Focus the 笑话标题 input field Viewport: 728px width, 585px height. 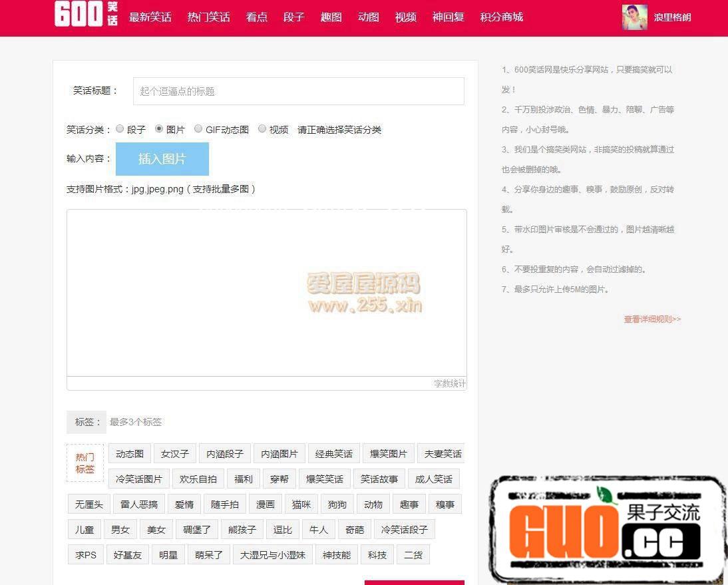[x=298, y=91]
